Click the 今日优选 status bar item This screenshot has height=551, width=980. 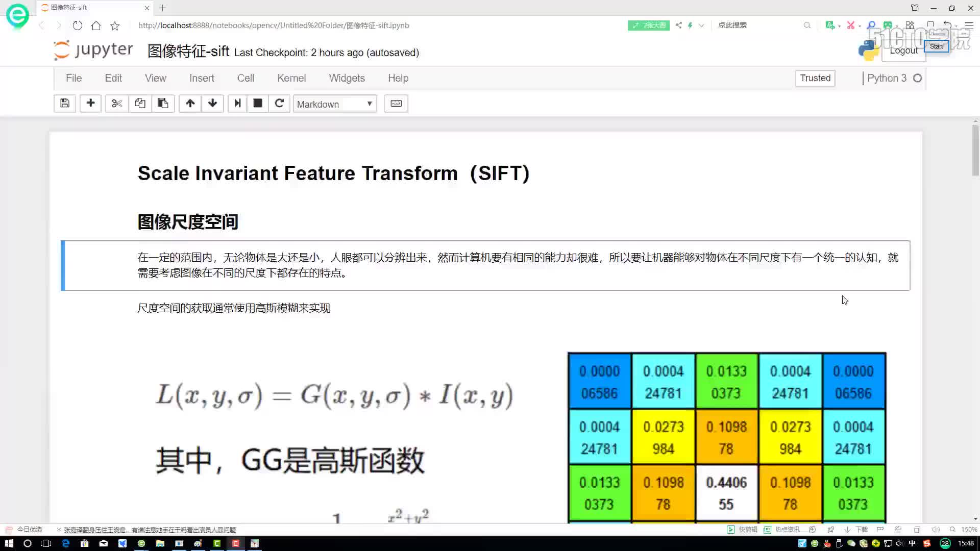pyautogui.click(x=30, y=530)
